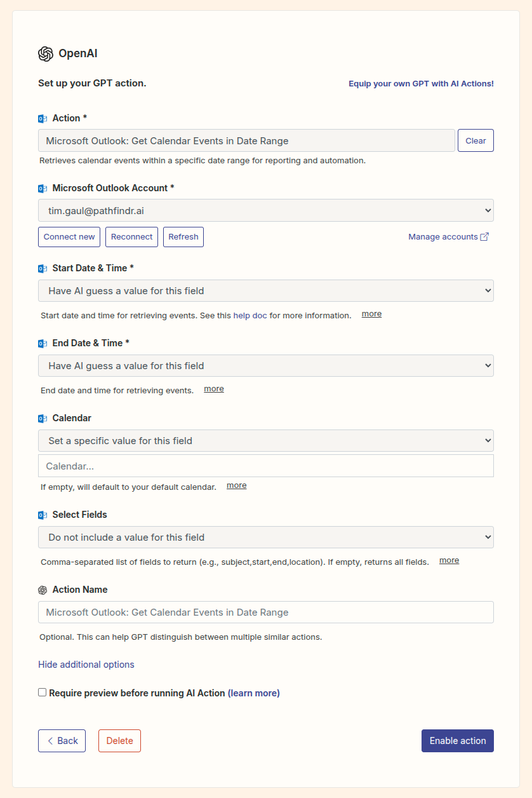Open the Start Date & Time dropdown
Screen dimensions: 532x798
pos(265,290)
